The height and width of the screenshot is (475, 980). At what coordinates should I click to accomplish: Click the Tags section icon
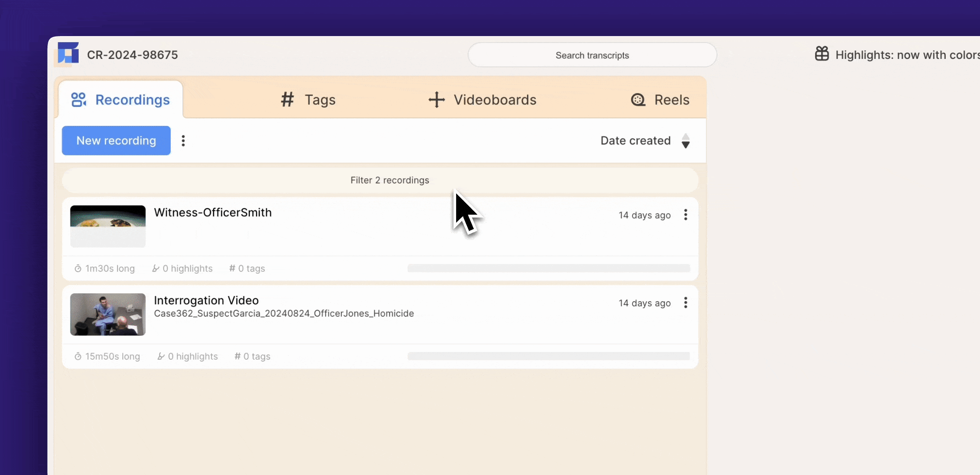tap(288, 99)
